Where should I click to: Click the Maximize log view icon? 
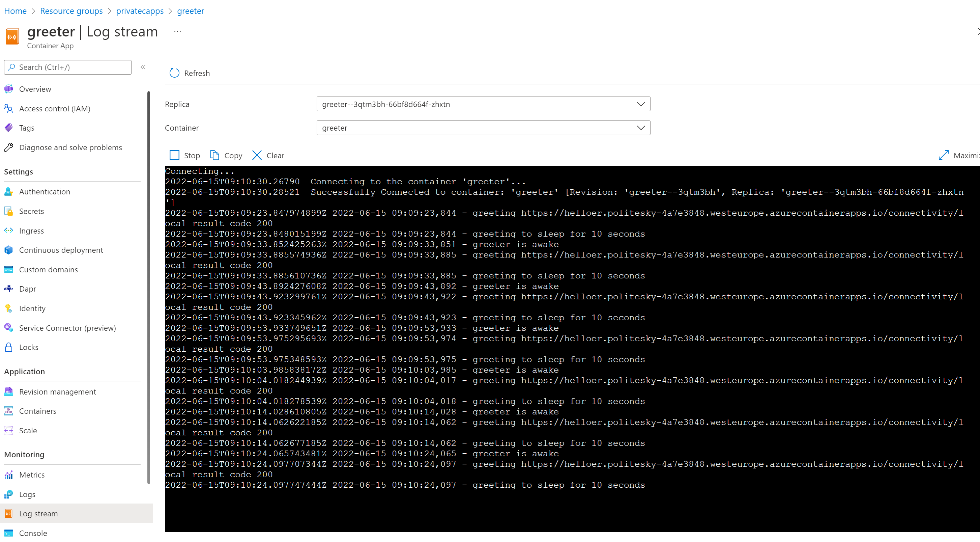coord(944,155)
